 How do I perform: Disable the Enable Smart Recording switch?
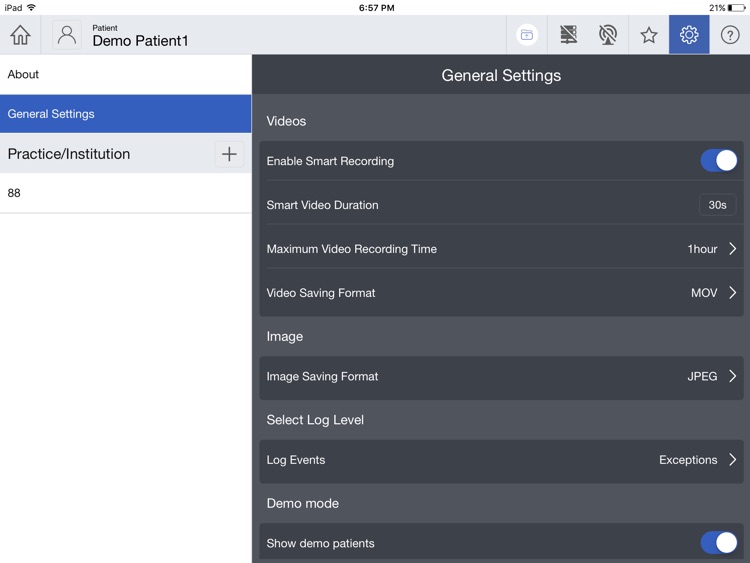pyautogui.click(x=718, y=160)
